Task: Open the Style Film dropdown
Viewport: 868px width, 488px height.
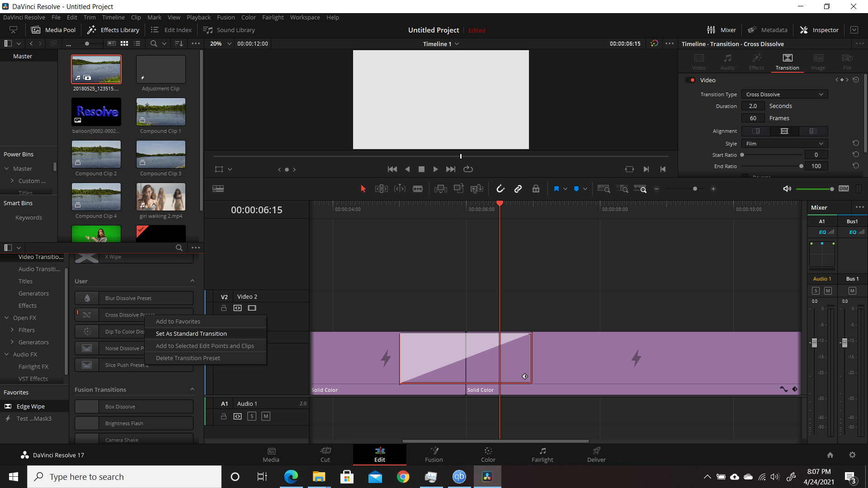Action: tap(784, 144)
